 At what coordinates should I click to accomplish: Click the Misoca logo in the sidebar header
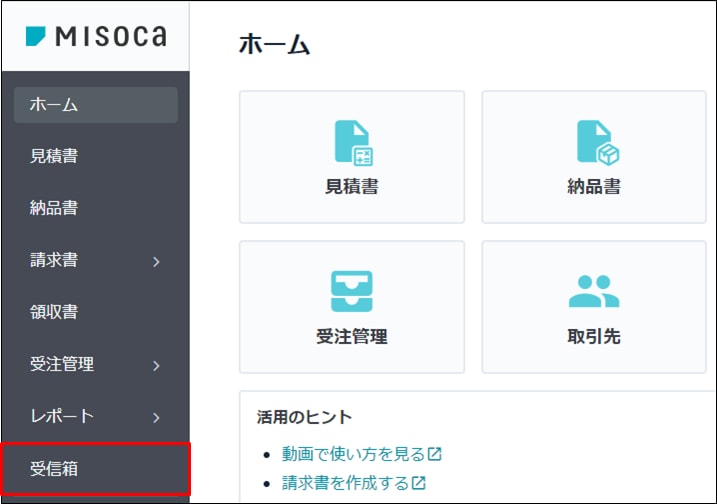[x=96, y=36]
